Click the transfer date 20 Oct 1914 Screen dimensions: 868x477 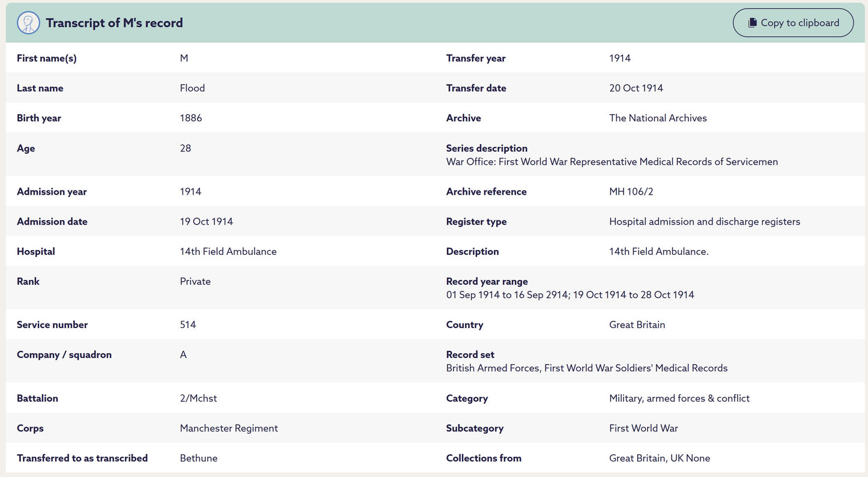[x=636, y=88]
